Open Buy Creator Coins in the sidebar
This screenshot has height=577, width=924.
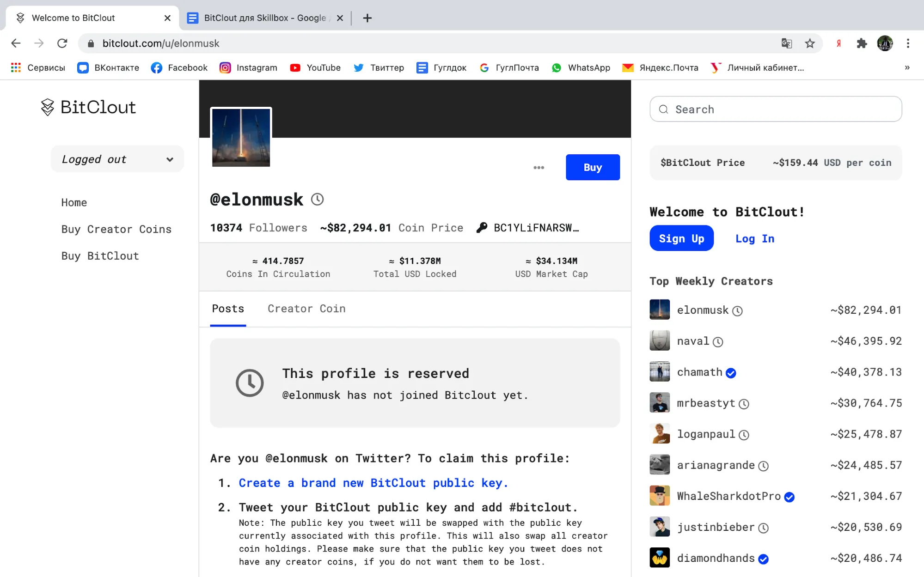click(116, 229)
